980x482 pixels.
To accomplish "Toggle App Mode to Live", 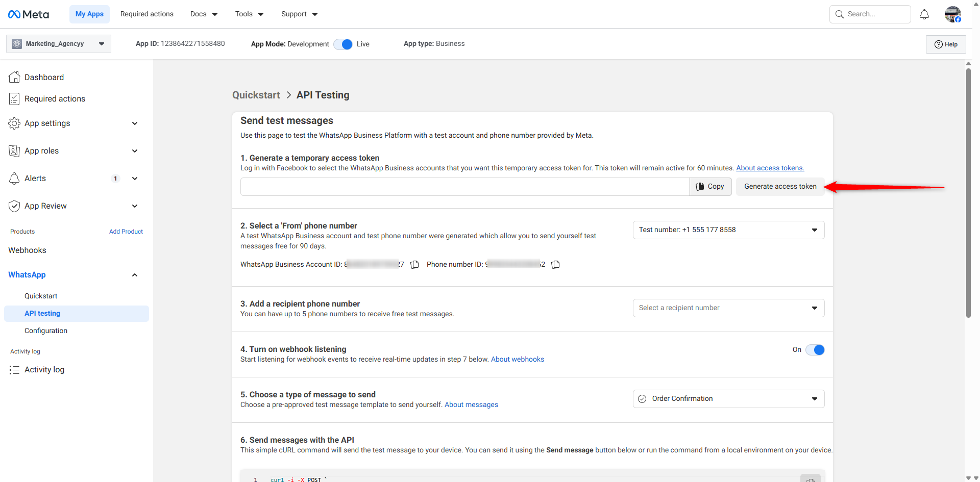I will tap(343, 44).
